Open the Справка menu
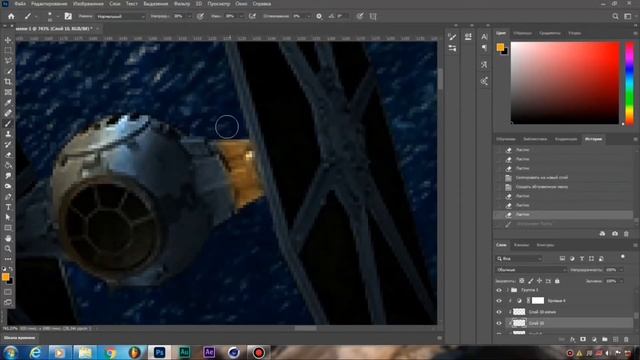 tap(262, 4)
